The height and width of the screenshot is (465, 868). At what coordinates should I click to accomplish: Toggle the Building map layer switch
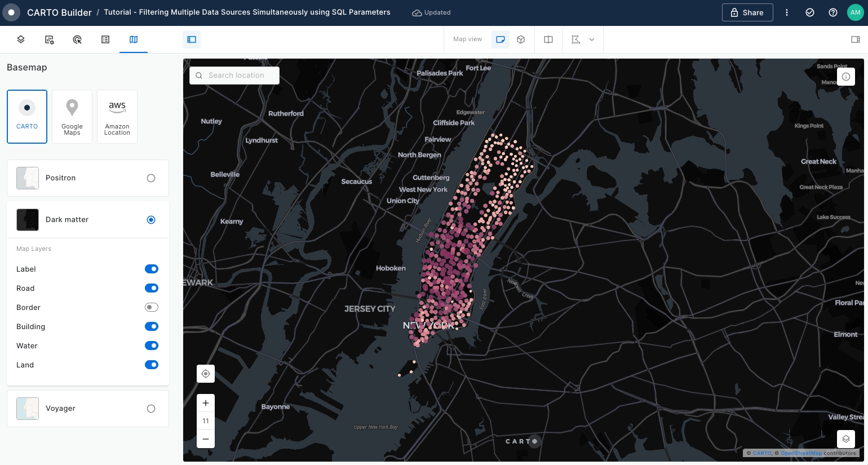(x=152, y=326)
